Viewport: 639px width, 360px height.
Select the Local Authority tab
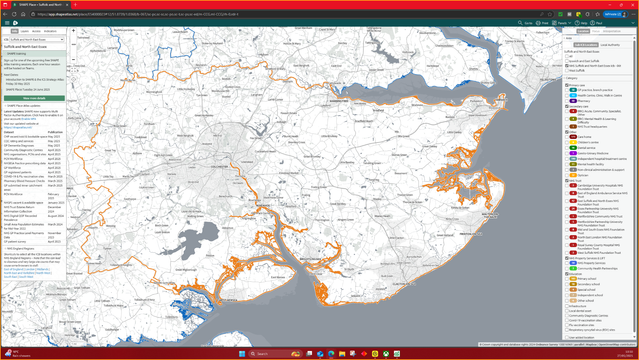(x=610, y=45)
